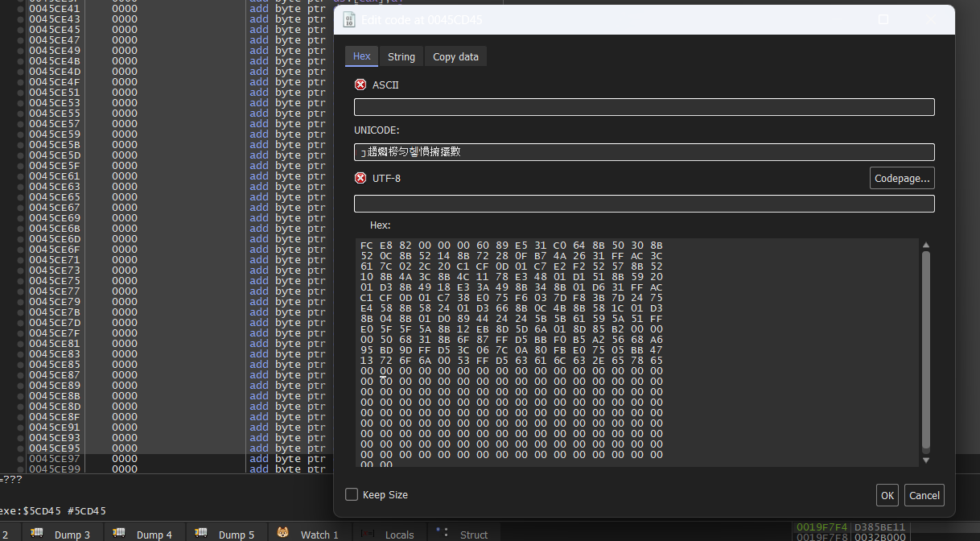Image resolution: width=980 pixels, height=541 pixels.
Task: Click the ASCII input field
Action: tap(644, 107)
